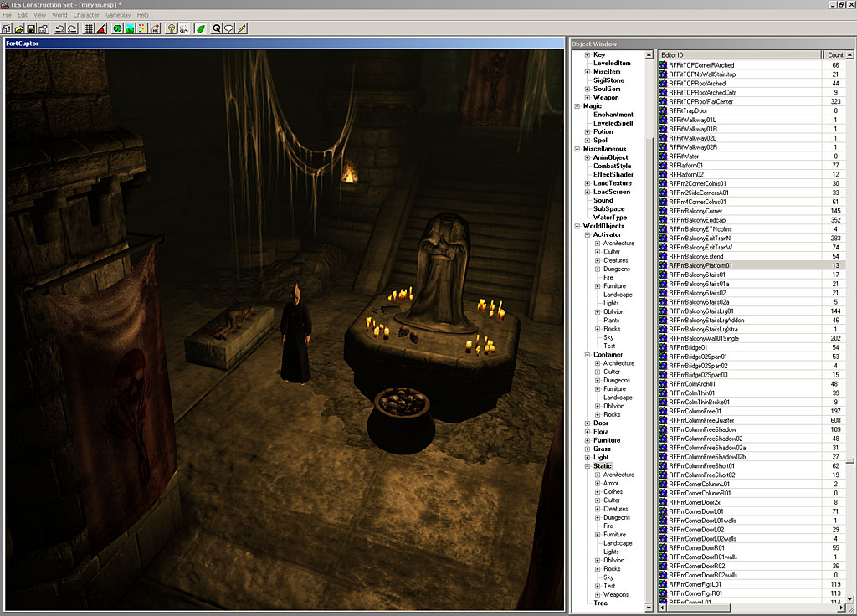The image size is (857, 616).
Task: Select LeveledSpell in the object tree
Action: pyautogui.click(x=613, y=123)
